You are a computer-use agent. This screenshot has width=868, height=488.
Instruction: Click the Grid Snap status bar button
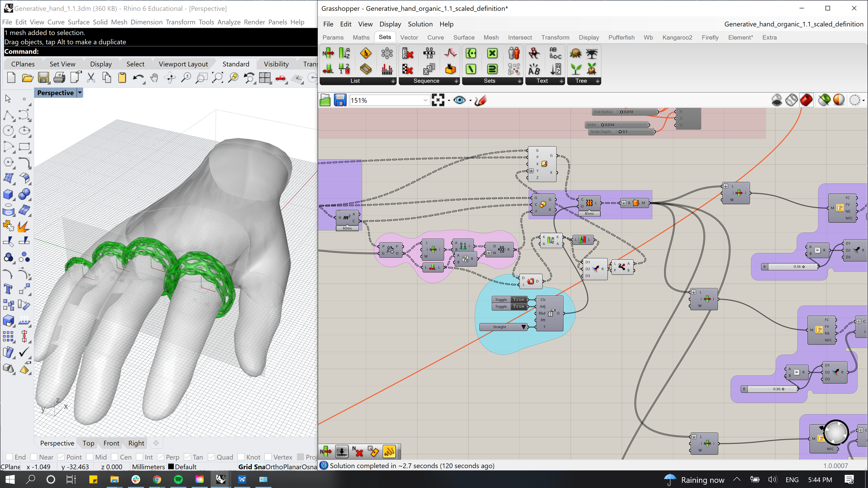click(252, 467)
